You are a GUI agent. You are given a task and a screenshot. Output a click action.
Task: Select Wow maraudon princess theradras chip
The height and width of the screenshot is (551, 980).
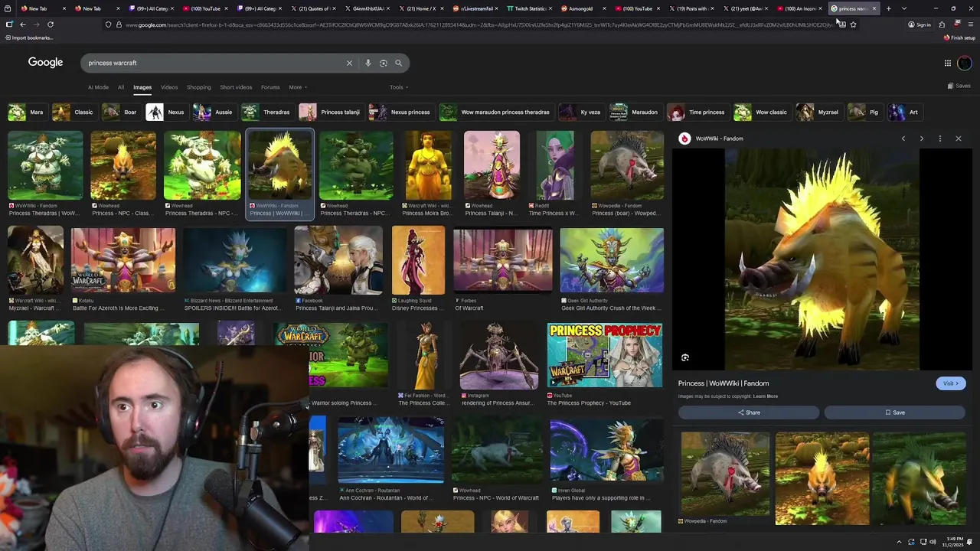(x=495, y=112)
